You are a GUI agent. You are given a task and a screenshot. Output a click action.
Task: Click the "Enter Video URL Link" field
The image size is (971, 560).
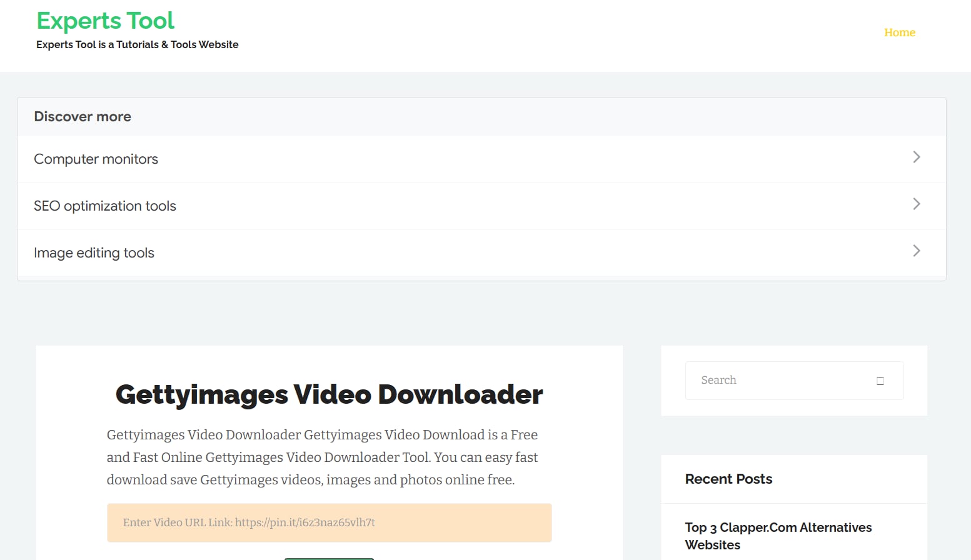coord(329,522)
